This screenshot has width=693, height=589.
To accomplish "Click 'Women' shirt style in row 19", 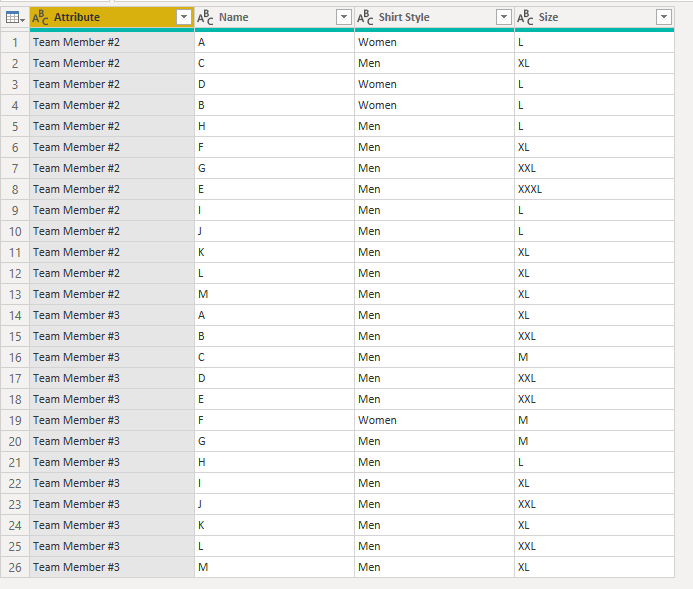I will tap(434, 420).
